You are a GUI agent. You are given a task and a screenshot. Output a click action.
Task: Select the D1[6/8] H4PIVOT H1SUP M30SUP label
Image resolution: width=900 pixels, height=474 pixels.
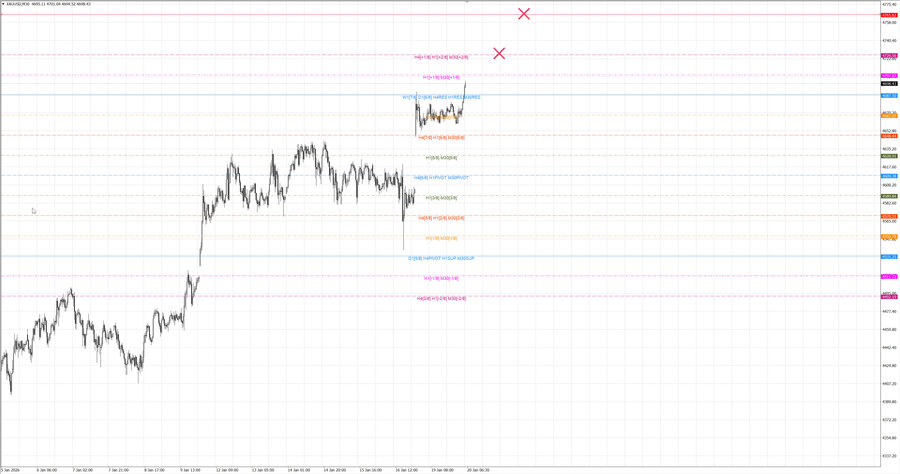coord(441,258)
